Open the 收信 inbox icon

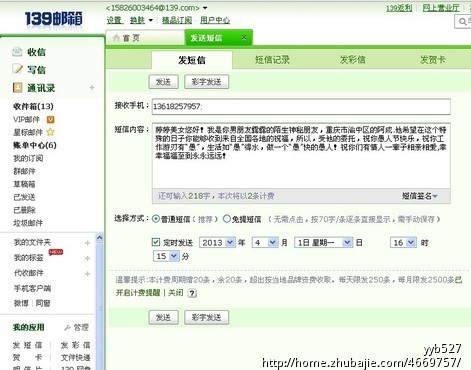pos(17,52)
